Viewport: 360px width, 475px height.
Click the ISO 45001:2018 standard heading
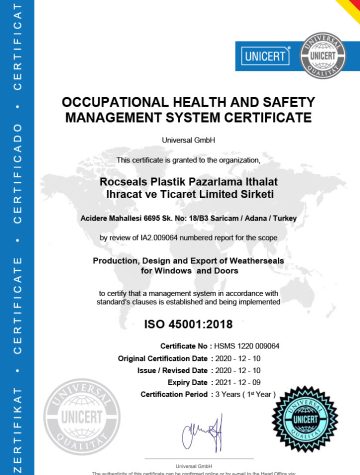(188, 324)
